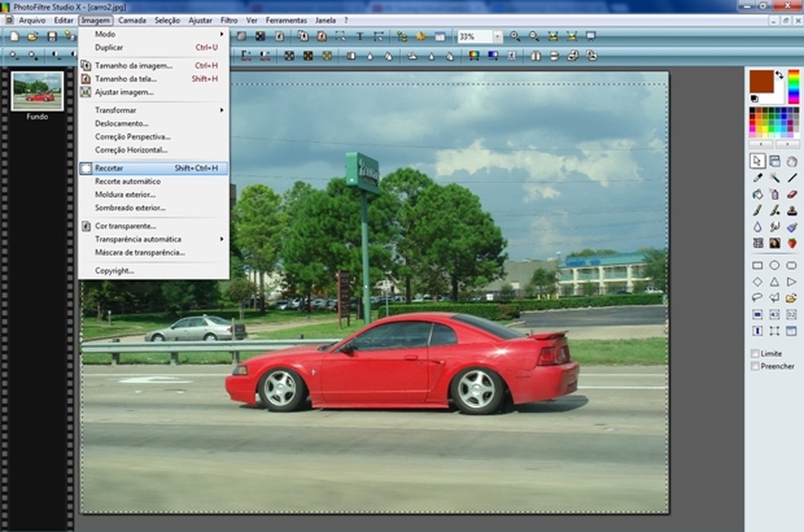Select the paint bucket fill tool
The height and width of the screenshot is (532, 804).
(x=757, y=194)
